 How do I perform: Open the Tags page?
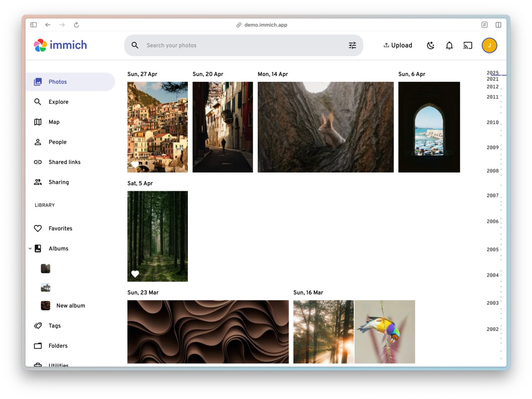click(54, 325)
